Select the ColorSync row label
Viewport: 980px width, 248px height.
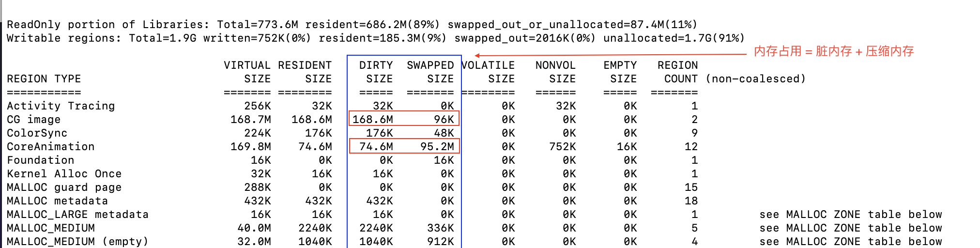coord(37,133)
